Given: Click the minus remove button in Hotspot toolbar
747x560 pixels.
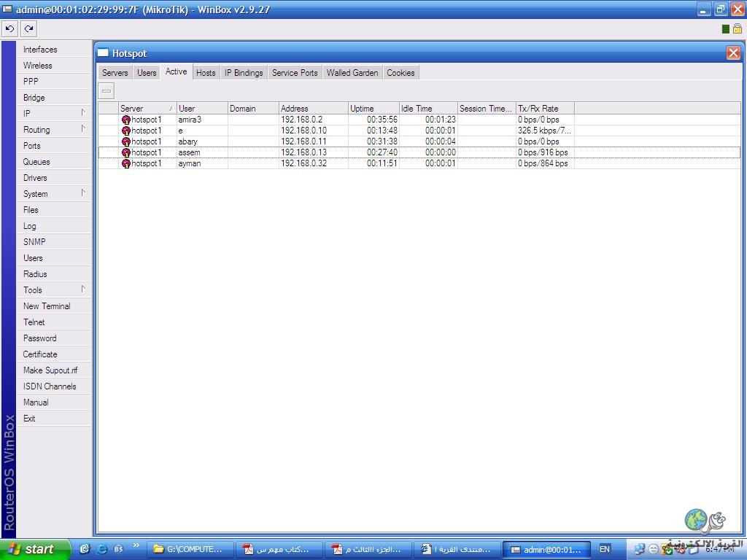Looking at the screenshot, I should pos(107,90).
